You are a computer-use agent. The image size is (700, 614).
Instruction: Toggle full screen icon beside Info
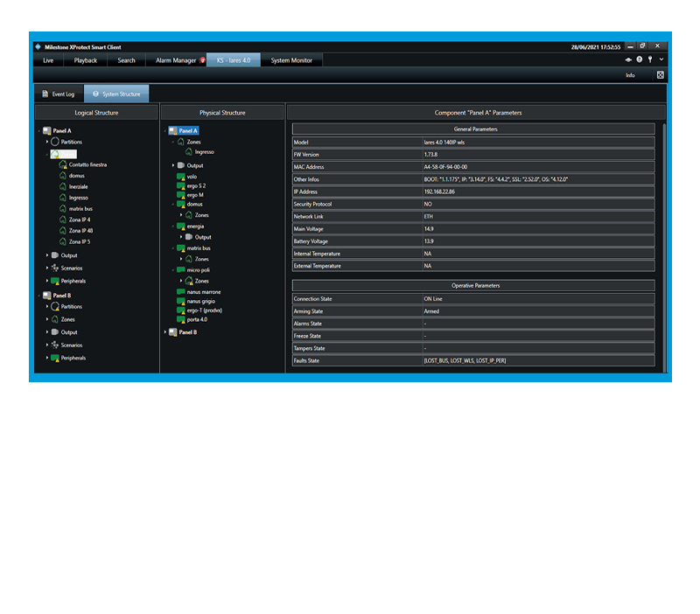click(661, 75)
